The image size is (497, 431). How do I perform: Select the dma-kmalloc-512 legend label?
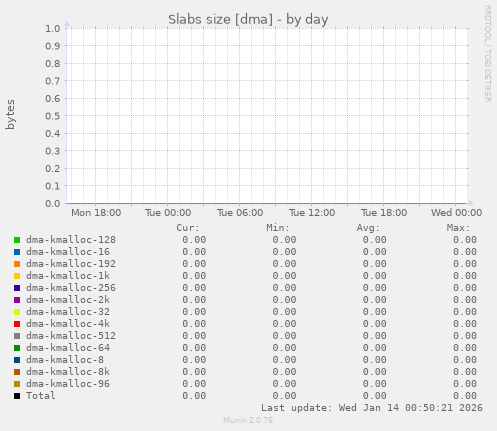click(71, 336)
